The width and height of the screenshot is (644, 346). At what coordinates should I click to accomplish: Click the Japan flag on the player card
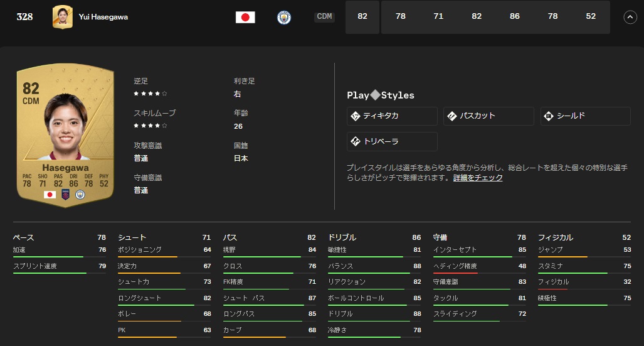pos(50,195)
